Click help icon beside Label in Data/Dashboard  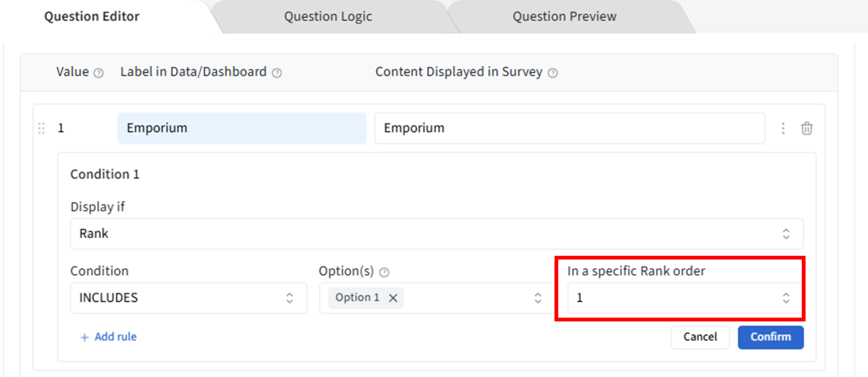(277, 73)
